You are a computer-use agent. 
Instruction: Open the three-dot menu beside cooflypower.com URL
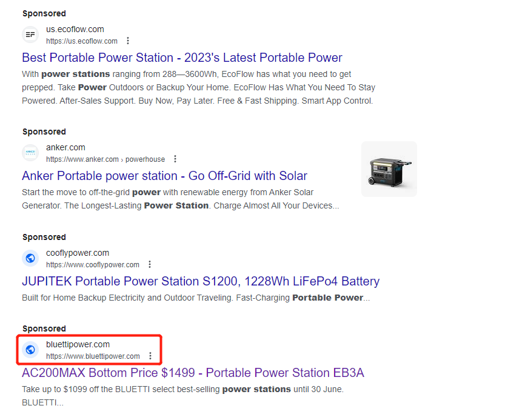tap(150, 265)
